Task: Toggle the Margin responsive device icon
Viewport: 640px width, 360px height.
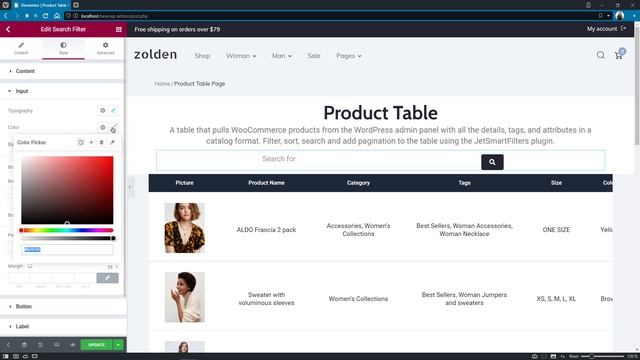Action: pos(30,266)
